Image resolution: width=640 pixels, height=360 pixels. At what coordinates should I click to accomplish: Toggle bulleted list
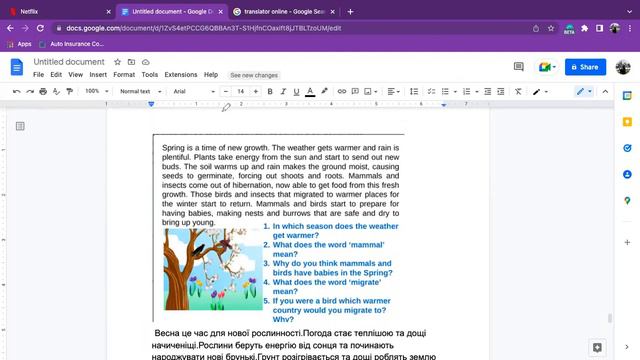[x=445, y=91]
